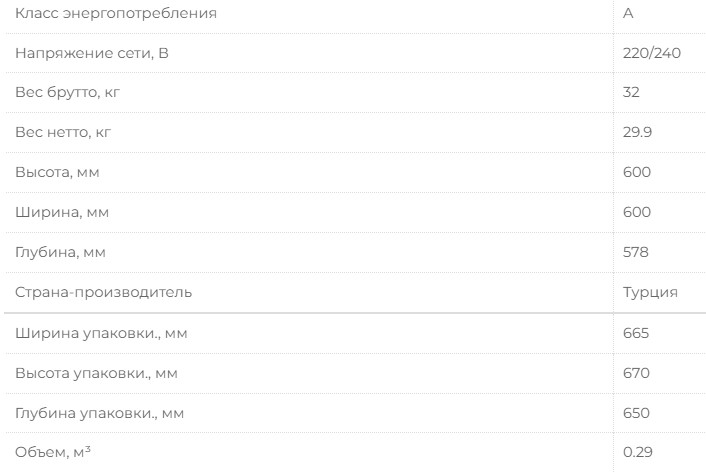This screenshot has width=706, height=476.
Task: Select the 'Напряжение сети, В' row label
Action: click(92, 52)
